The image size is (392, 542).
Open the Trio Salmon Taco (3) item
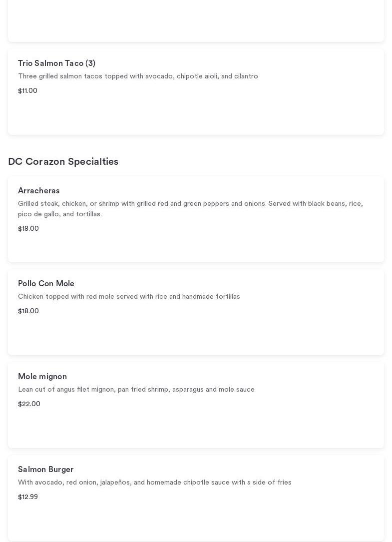(x=56, y=63)
